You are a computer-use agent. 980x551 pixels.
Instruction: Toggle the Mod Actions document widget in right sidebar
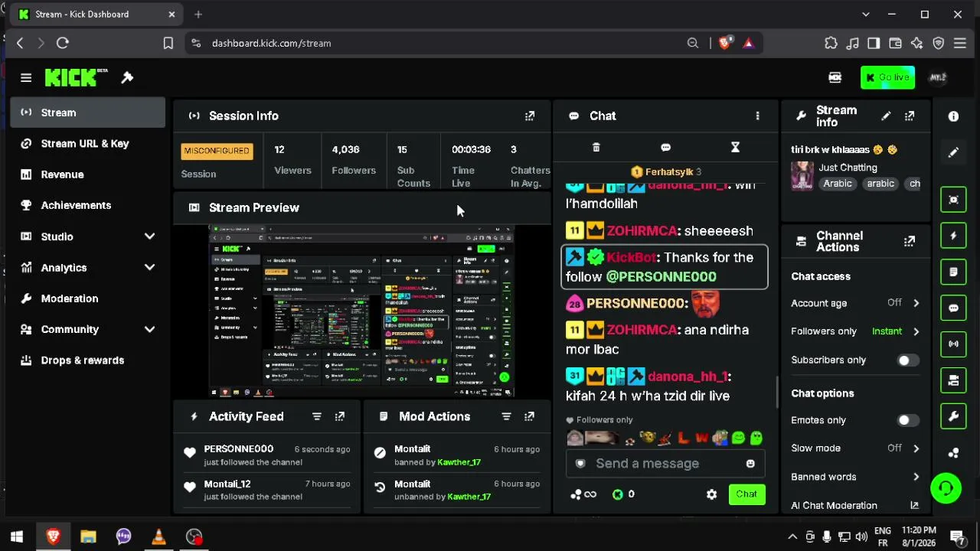tap(953, 272)
